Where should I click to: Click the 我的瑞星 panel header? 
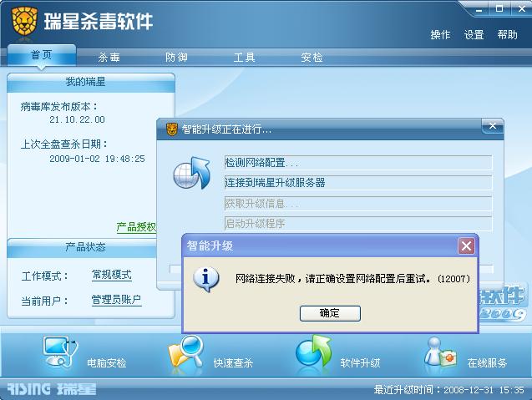click(x=91, y=83)
